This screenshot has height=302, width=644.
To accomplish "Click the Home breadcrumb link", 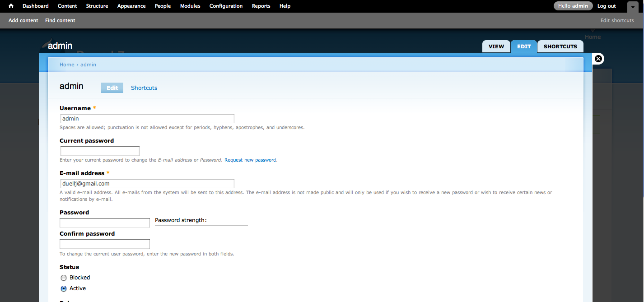I will pos(67,64).
